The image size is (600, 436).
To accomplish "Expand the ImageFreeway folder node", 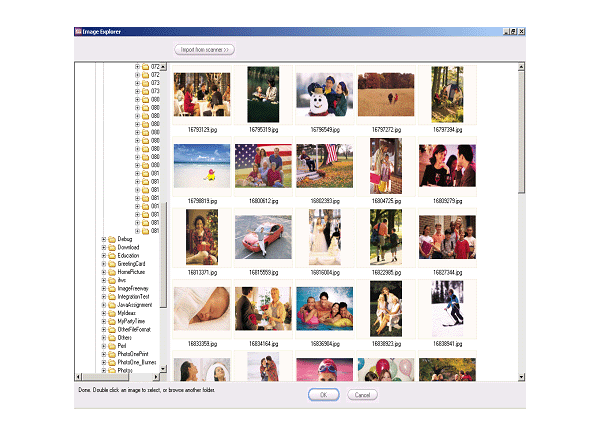I will point(103,288).
